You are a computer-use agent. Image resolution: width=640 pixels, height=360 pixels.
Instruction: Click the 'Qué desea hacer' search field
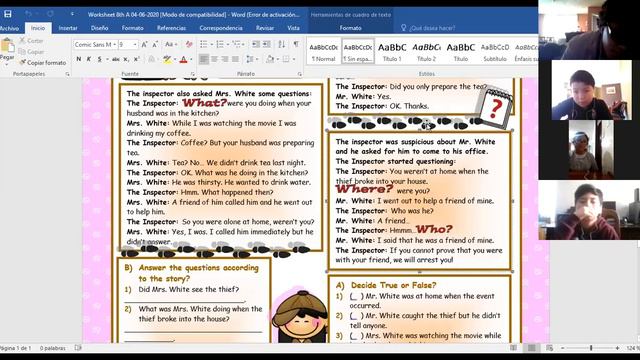(433, 28)
